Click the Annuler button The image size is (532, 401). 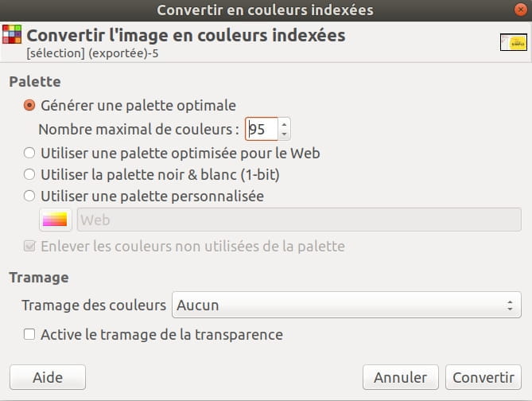[x=400, y=377]
